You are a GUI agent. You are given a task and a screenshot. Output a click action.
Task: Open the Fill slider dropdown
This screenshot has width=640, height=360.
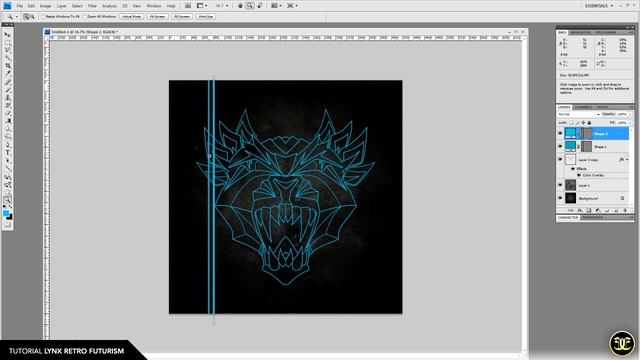[631, 122]
